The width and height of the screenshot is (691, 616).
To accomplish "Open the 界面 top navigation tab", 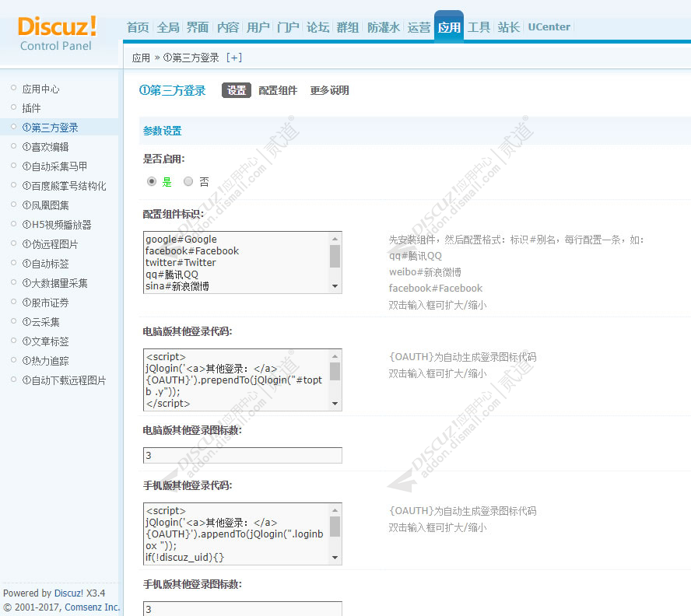I will (198, 27).
